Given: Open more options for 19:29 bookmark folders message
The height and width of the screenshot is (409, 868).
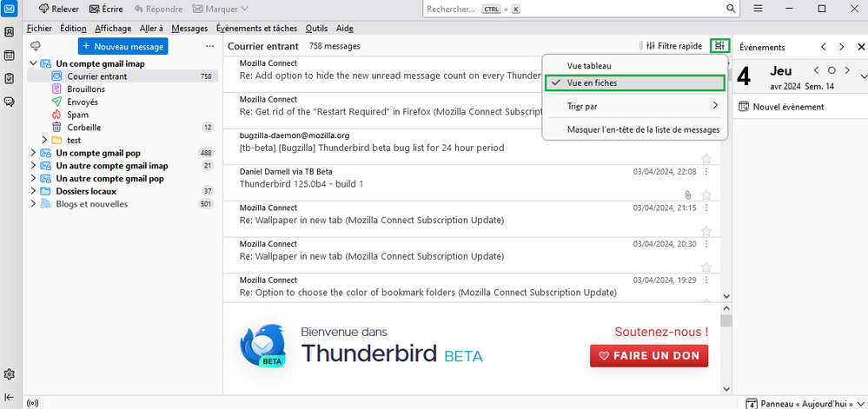Looking at the screenshot, I should point(706,280).
